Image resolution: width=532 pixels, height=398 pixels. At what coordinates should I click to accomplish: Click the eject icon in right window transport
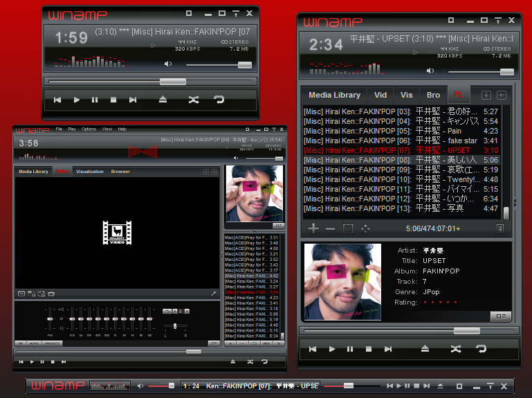(x=425, y=348)
